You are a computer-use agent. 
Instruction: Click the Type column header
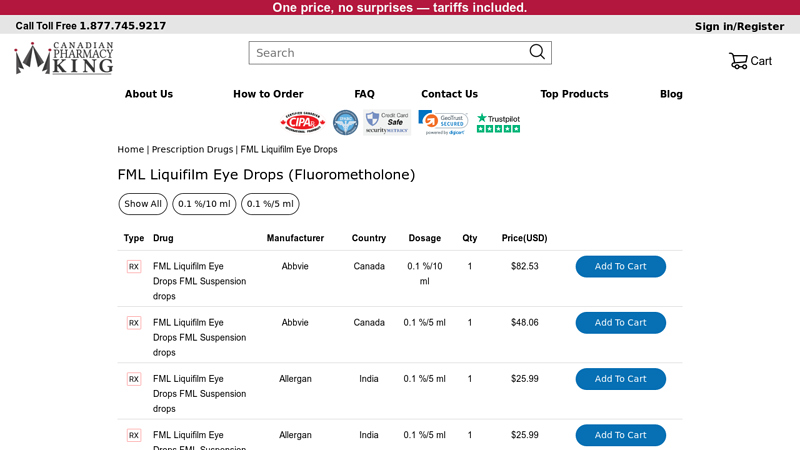click(134, 238)
